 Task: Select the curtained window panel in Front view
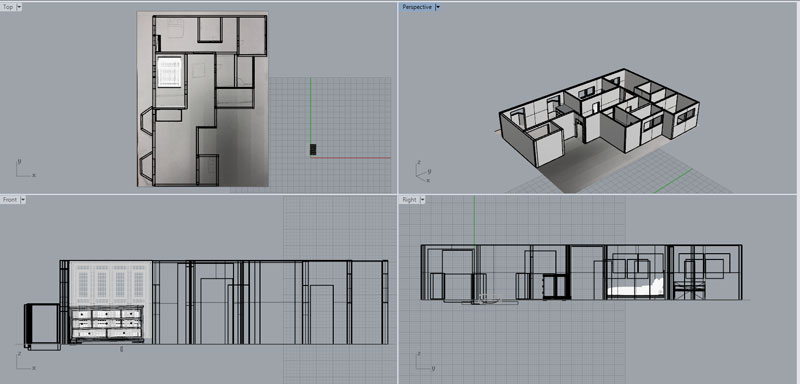click(110, 284)
